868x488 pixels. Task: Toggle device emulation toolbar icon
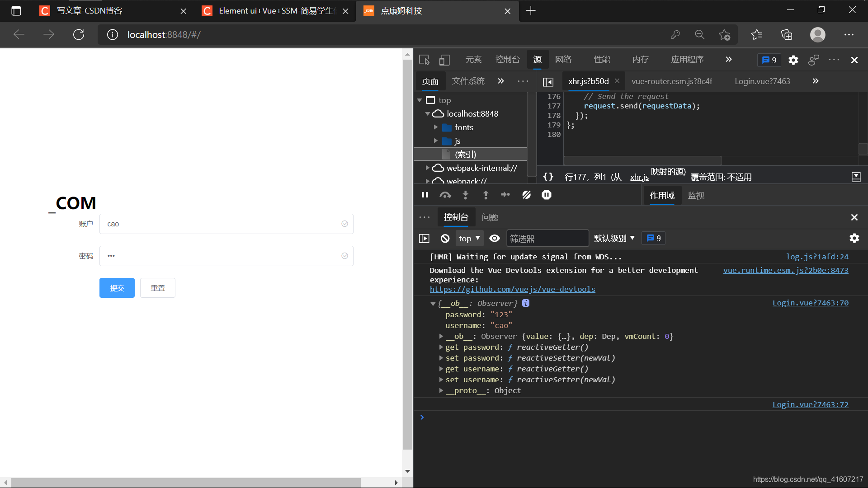(444, 60)
